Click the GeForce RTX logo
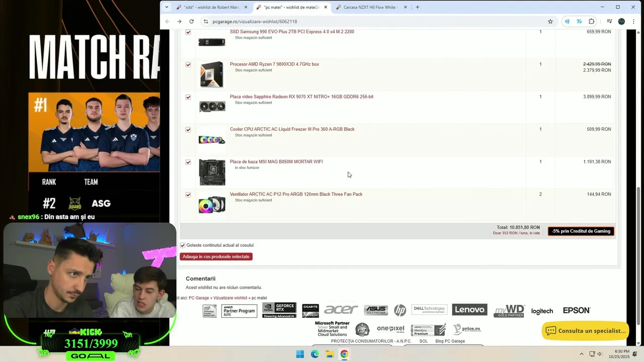This screenshot has height=362, width=644. [x=279, y=310]
